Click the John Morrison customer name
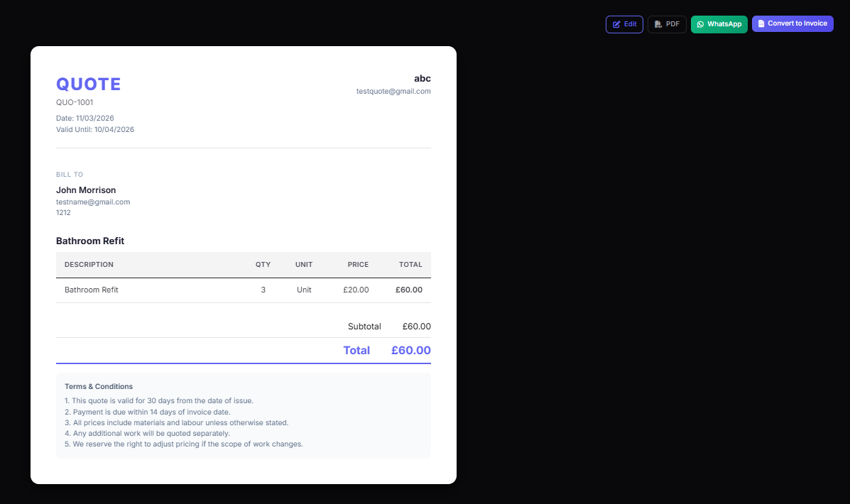Viewport: 850px width, 504px height. point(86,190)
